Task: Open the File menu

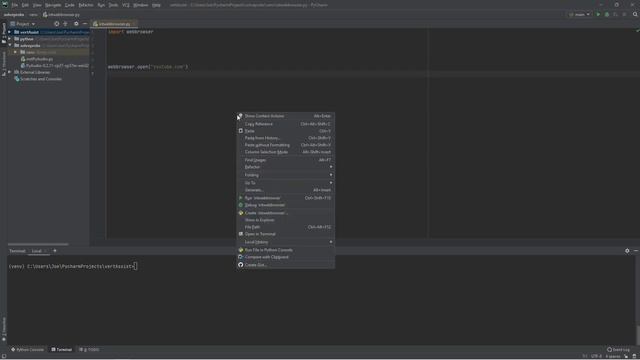Action: point(15,5)
